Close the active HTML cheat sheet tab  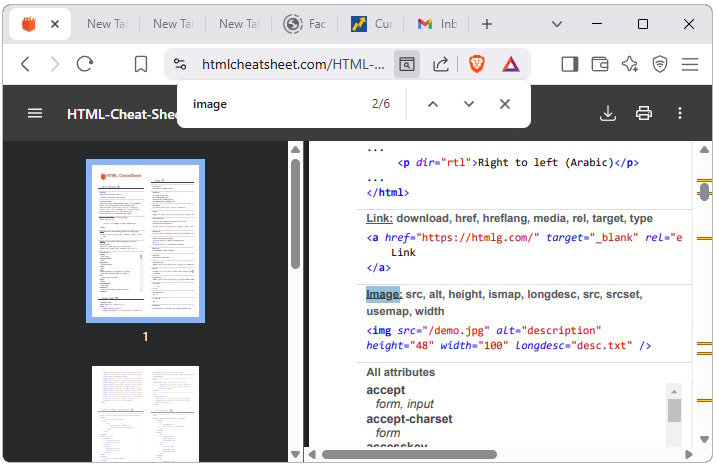click(55, 24)
